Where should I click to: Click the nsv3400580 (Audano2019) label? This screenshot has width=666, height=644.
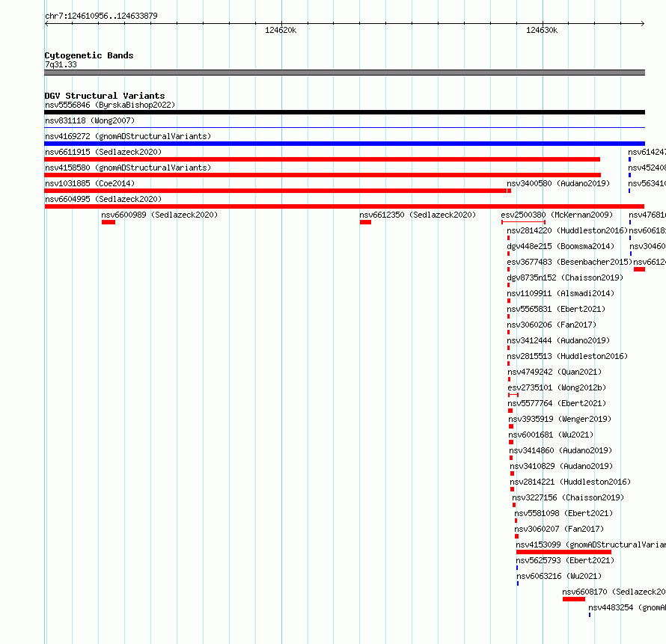click(x=558, y=183)
